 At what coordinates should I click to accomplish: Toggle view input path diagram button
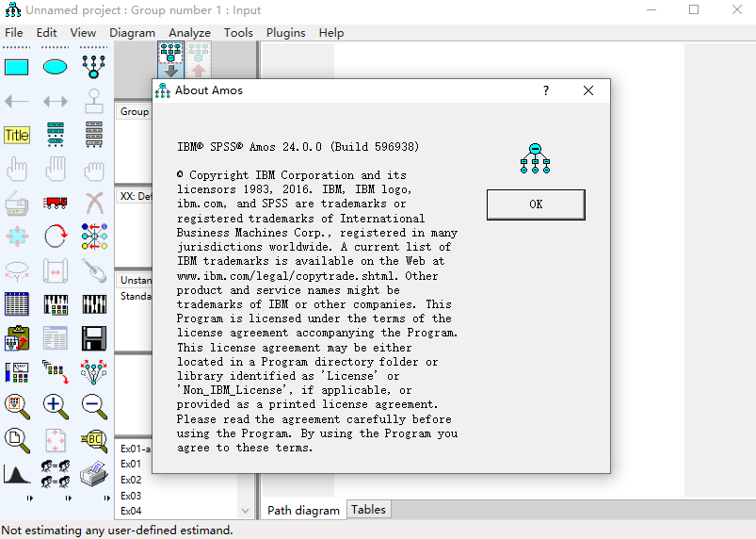pyautogui.click(x=170, y=59)
